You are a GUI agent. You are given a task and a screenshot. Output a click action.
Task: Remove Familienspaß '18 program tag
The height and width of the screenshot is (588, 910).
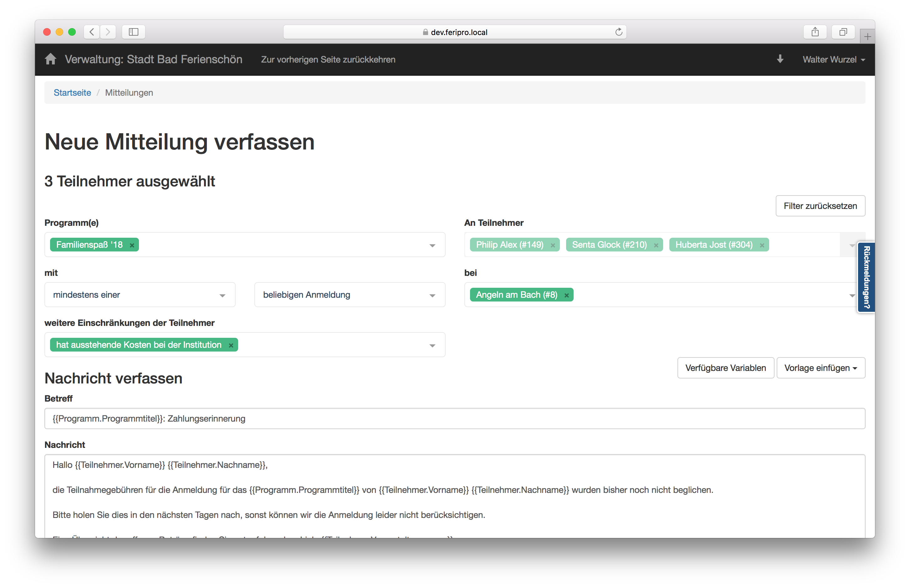point(132,245)
